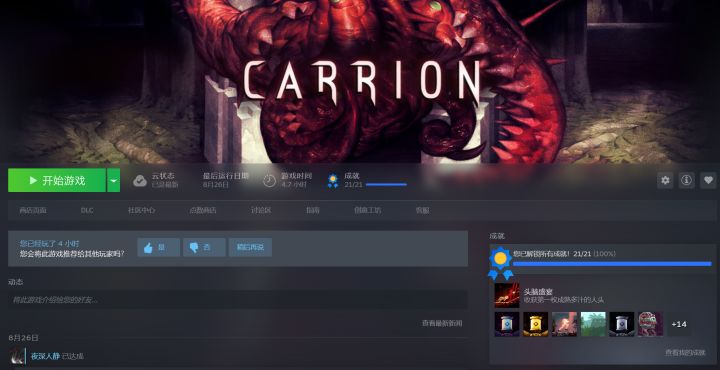The image size is (720, 370).
Task: Click the 动态 activity section heading
Action: point(16,282)
